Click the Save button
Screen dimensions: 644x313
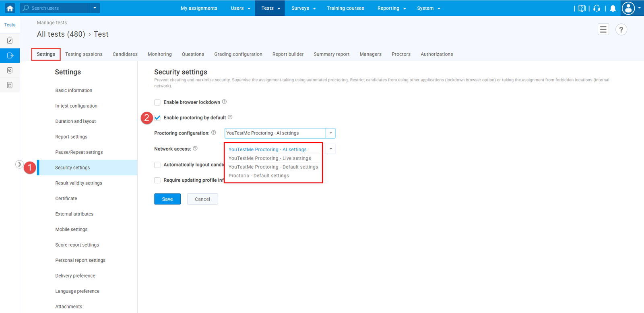tap(167, 199)
